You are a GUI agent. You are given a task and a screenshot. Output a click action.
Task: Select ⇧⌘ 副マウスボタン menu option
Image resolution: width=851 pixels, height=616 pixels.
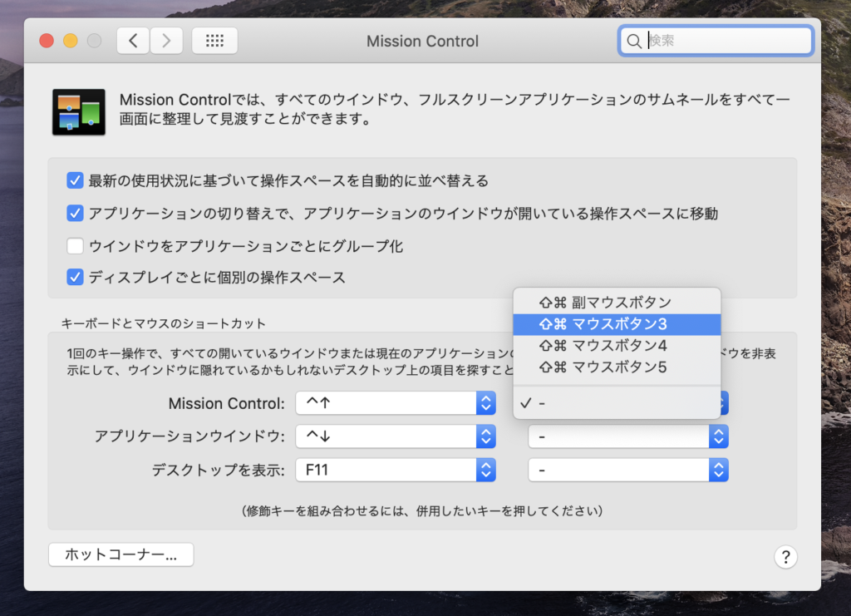(x=617, y=303)
